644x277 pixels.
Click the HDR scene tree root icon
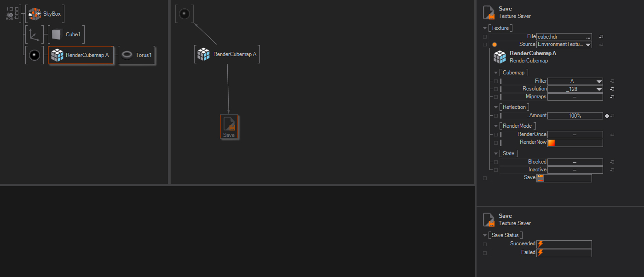click(12, 14)
